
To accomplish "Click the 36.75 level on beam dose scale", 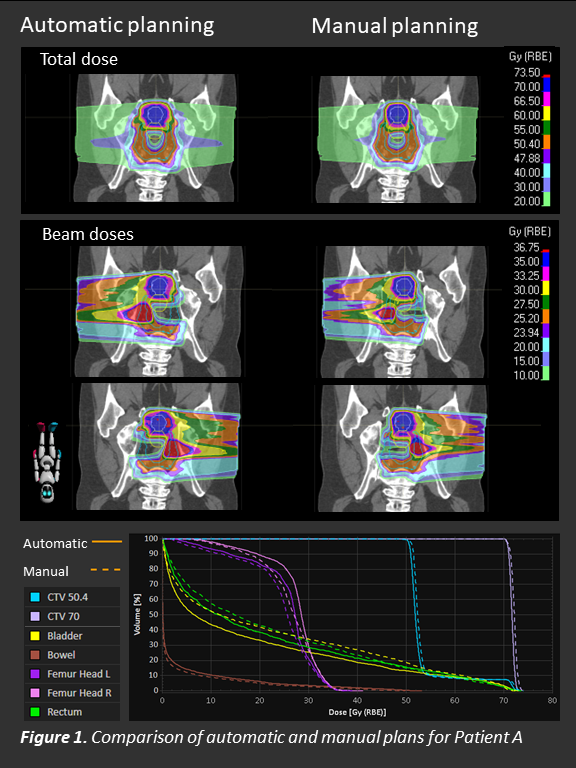I will (x=526, y=247).
